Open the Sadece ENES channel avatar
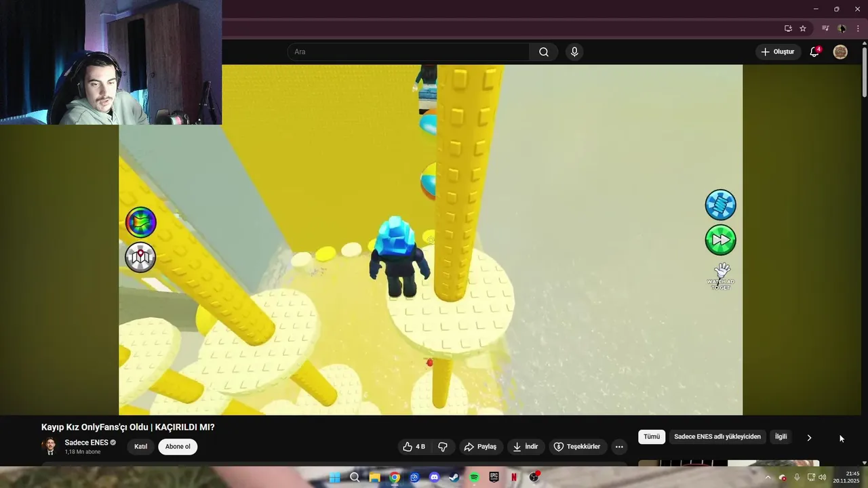This screenshot has height=488, width=868. click(50, 446)
